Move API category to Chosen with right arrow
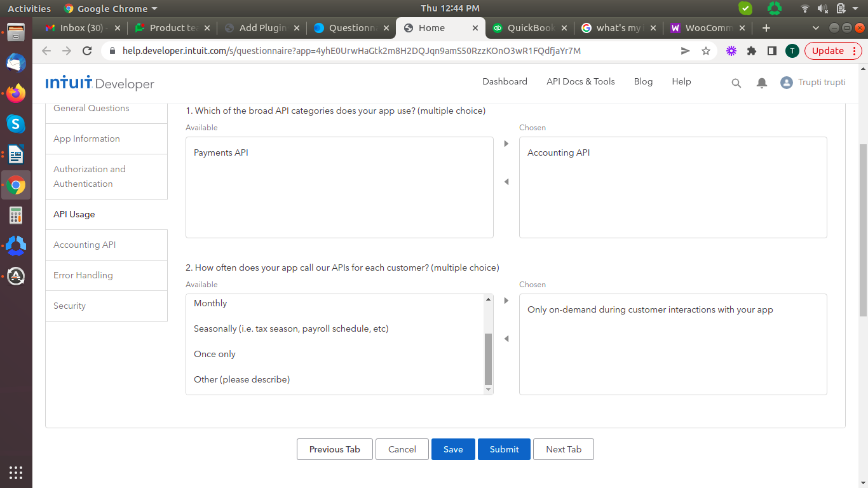 tap(506, 144)
